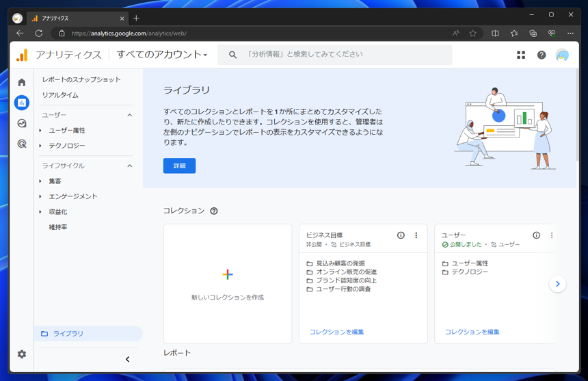
Task: Open すべてのアカウント account dropdown
Action: point(161,55)
